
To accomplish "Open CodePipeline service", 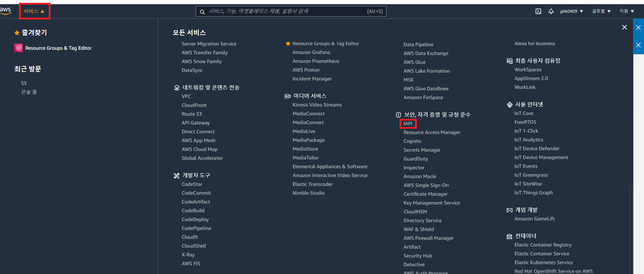I will (196, 228).
